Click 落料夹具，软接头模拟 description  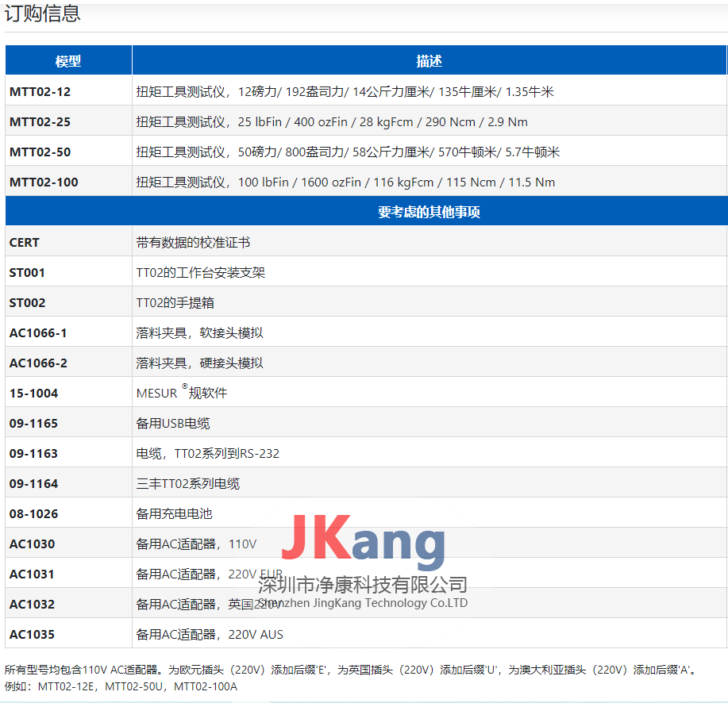tap(199, 332)
